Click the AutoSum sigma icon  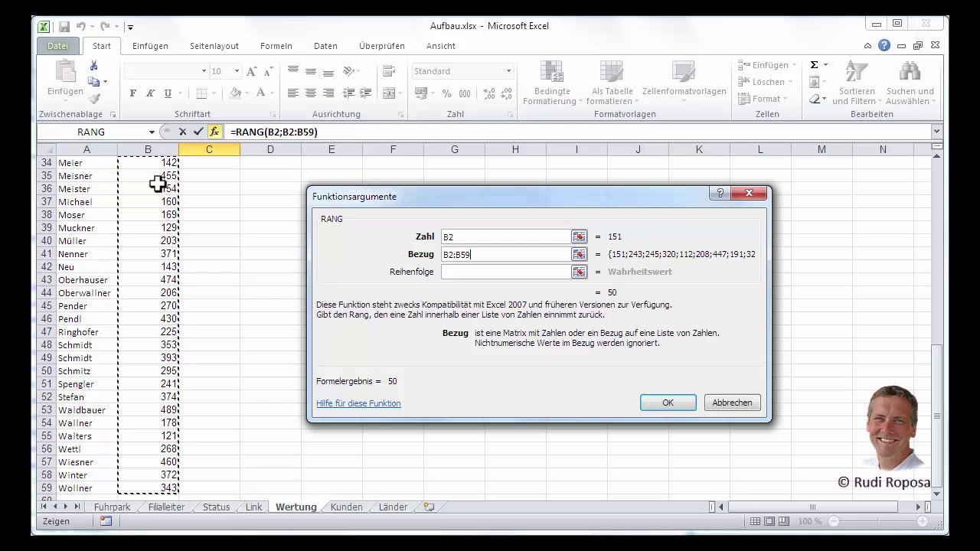pyautogui.click(x=814, y=65)
